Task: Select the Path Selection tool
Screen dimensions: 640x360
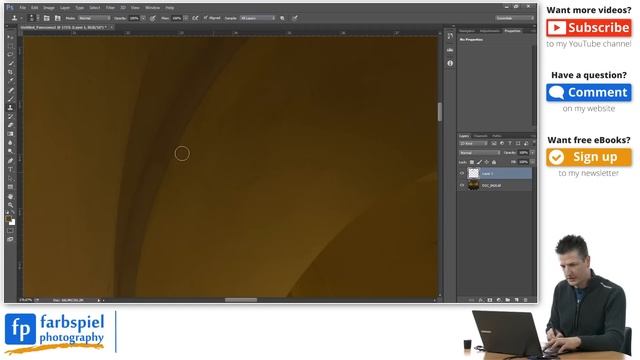Action: coord(10,178)
